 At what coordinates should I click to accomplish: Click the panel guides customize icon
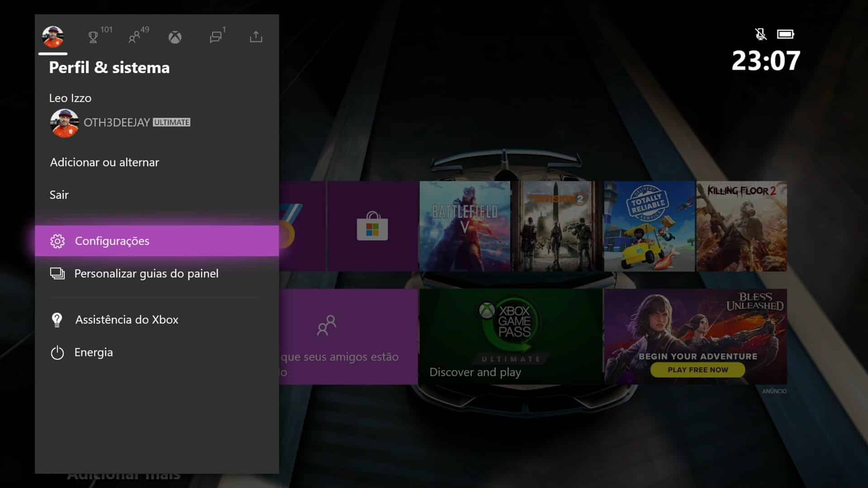click(x=57, y=274)
